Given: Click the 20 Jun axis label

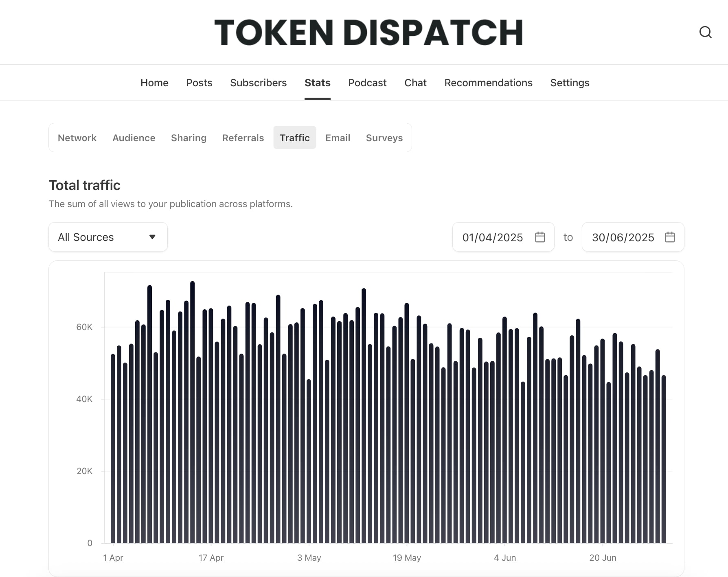Looking at the screenshot, I should [x=603, y=557].
